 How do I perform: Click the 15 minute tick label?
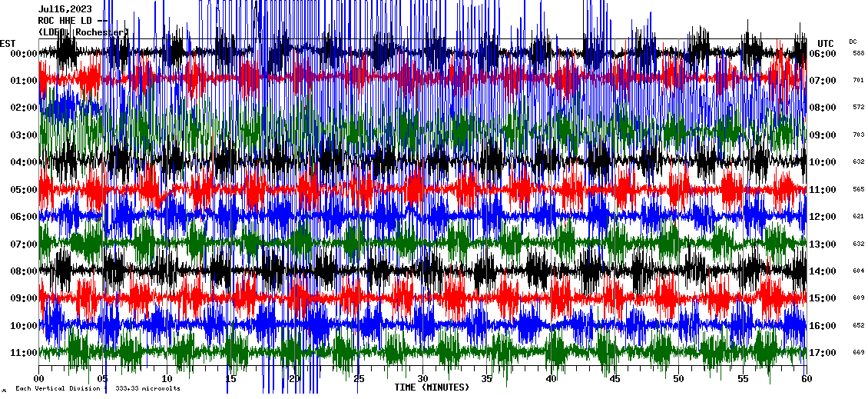pos(230,378)
